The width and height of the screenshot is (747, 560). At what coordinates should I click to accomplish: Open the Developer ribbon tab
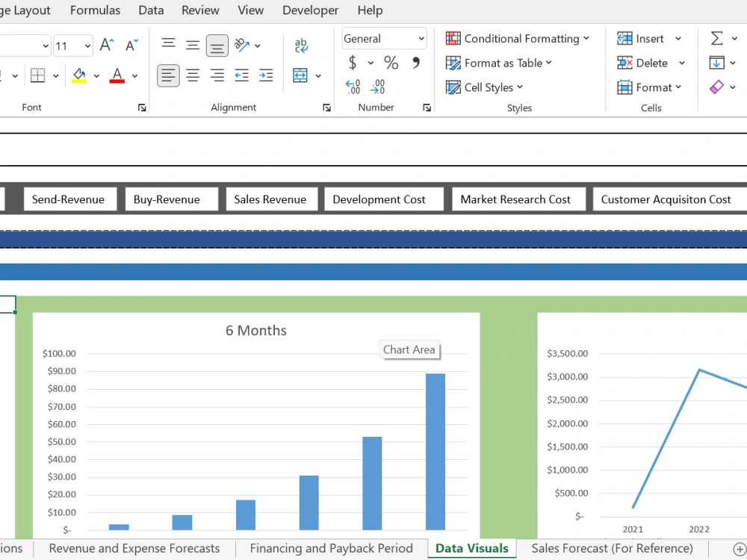[x=310, y=10]
